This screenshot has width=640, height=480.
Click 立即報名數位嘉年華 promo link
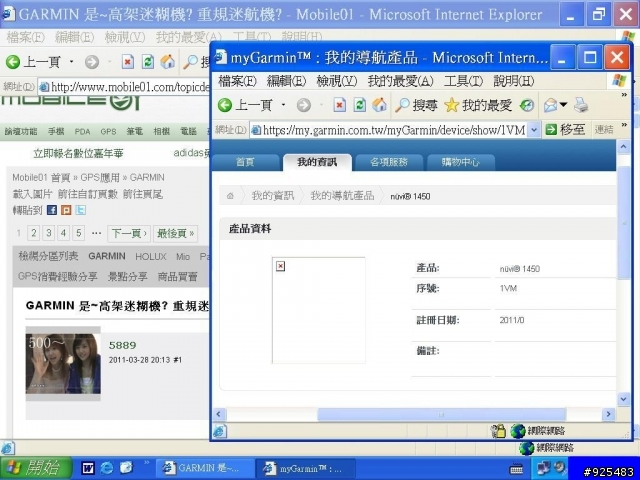click(x=78, y=153)
